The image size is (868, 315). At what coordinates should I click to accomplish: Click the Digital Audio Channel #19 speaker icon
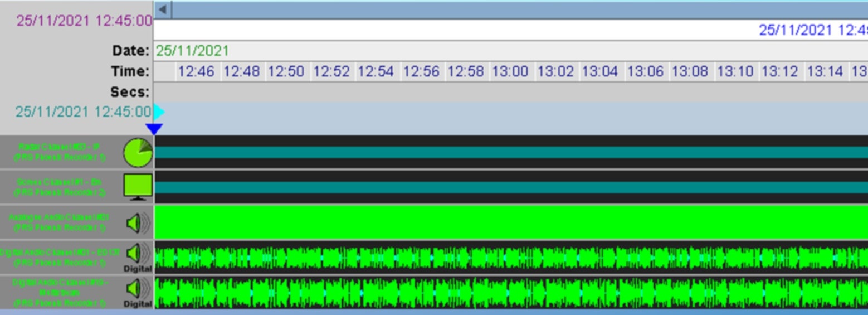tap(137, 289)
